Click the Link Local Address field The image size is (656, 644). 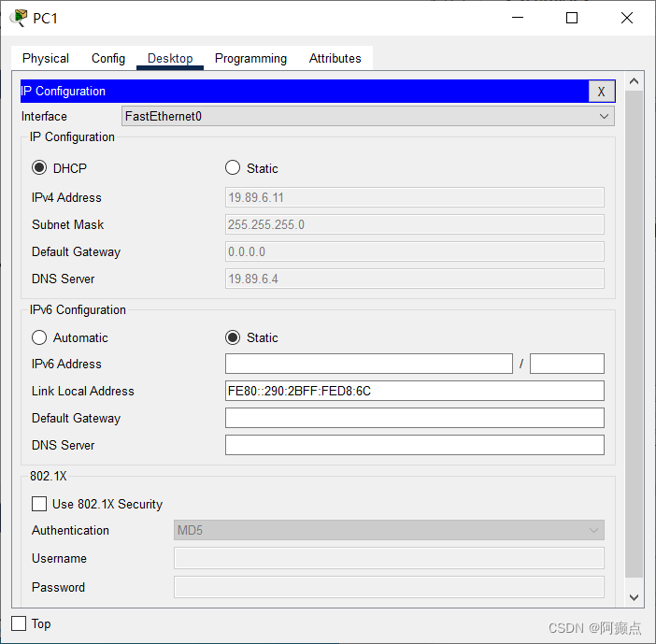[415, 391]
